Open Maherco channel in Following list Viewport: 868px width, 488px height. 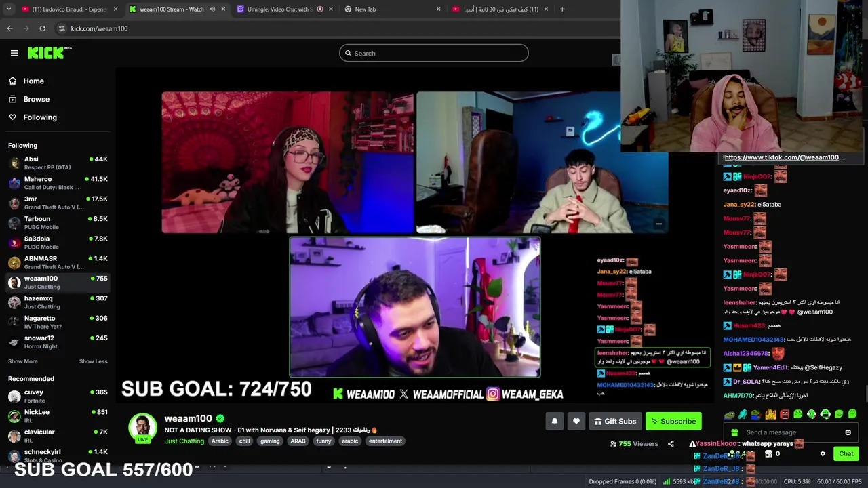pyautogui.click(x=58, y=183)
